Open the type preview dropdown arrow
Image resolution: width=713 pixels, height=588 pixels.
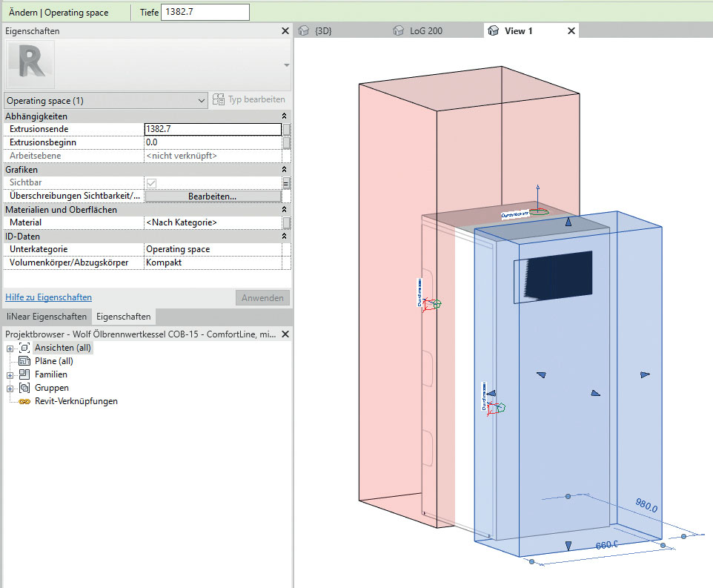point(287,65)
